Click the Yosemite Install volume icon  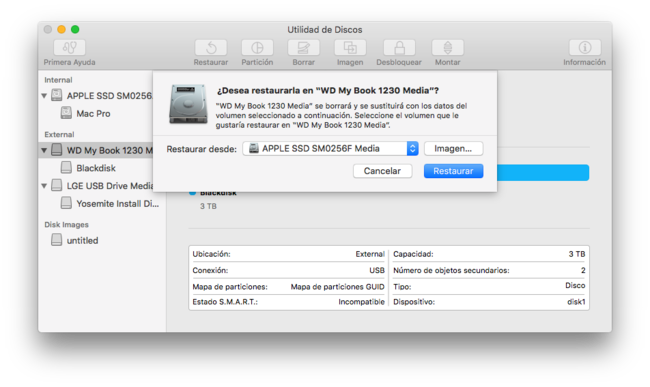coord(66,203)
